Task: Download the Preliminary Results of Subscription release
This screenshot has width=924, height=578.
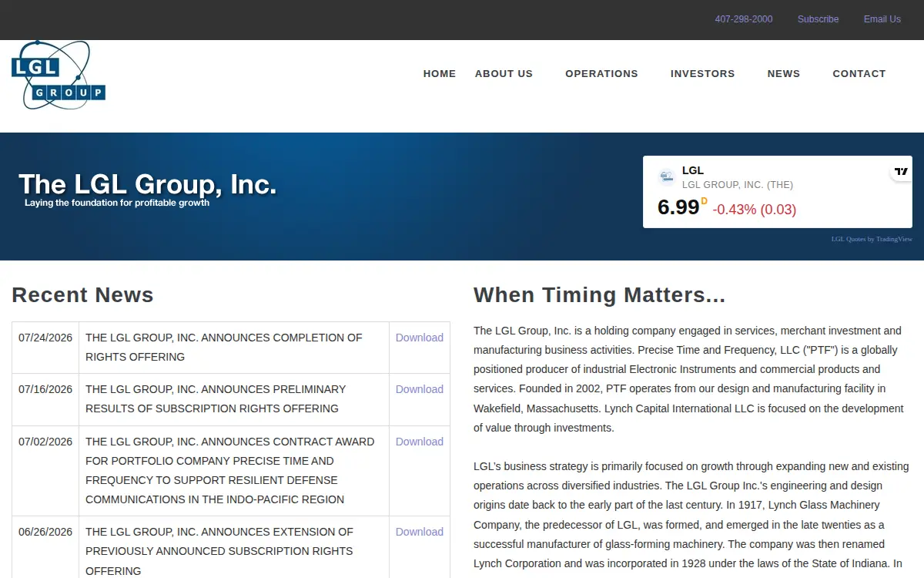Action: (420, 389)
